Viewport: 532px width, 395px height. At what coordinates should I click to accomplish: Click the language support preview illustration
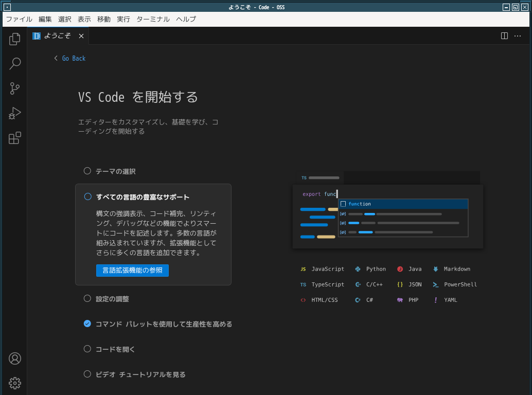(388, 210)
